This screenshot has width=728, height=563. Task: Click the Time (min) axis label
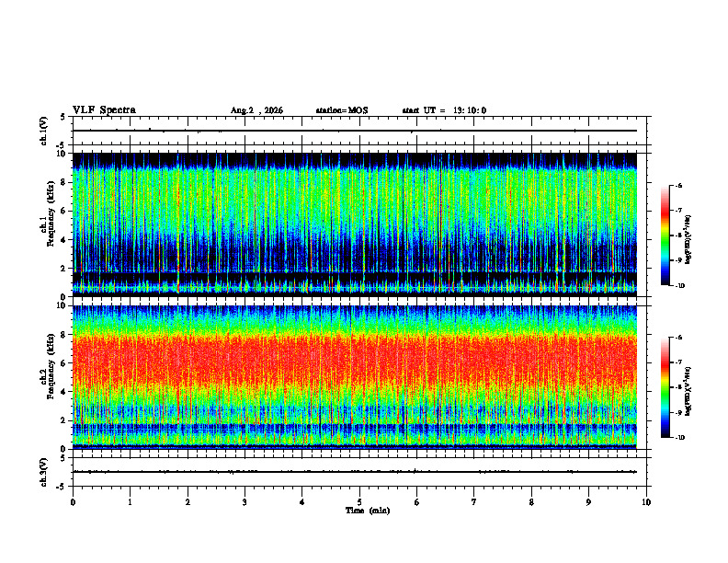click(x=368, y=511)
